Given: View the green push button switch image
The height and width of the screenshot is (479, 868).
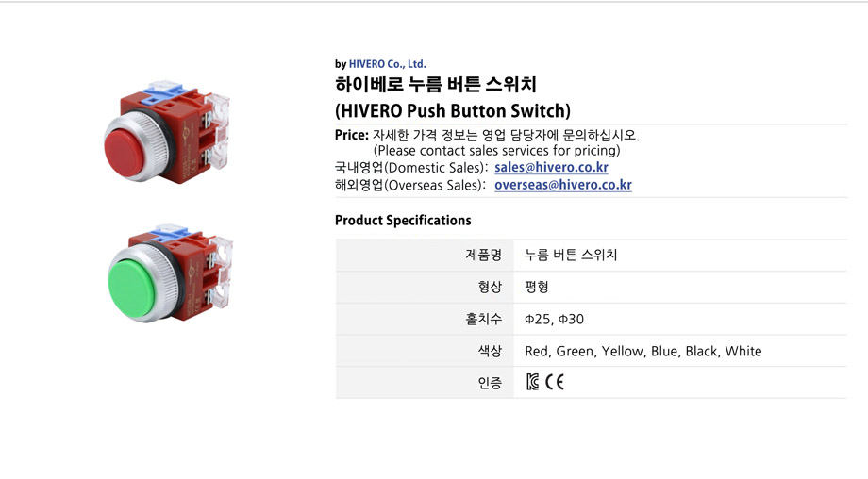Looking at the screenshot, I should coord(170,273).
